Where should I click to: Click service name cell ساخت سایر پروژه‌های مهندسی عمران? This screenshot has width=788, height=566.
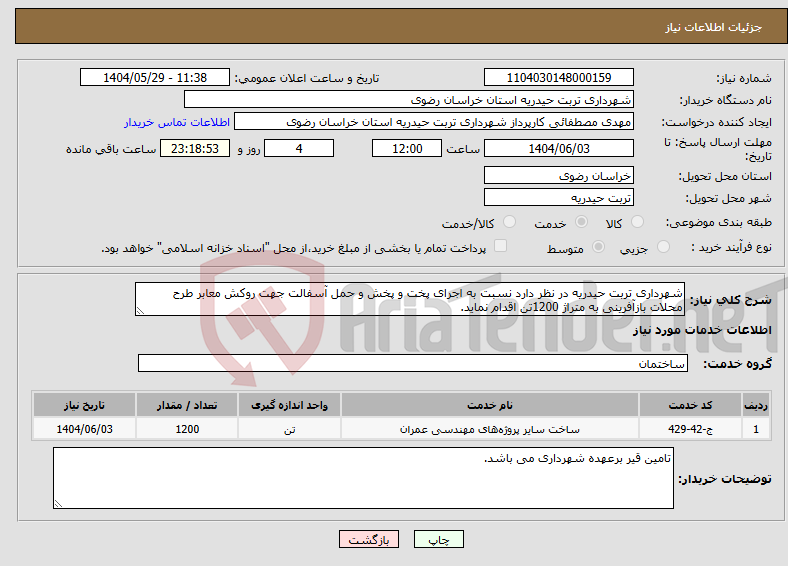point(489,429)
